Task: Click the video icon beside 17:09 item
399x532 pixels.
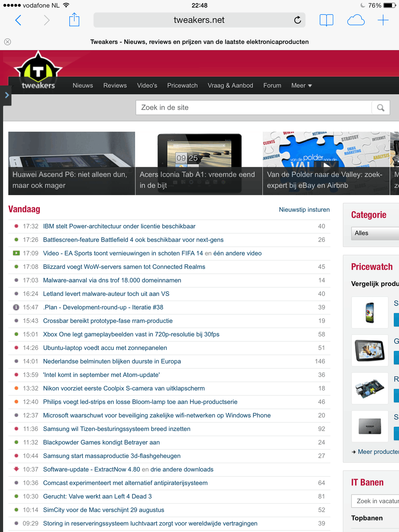Action: [x=16, y=253]
